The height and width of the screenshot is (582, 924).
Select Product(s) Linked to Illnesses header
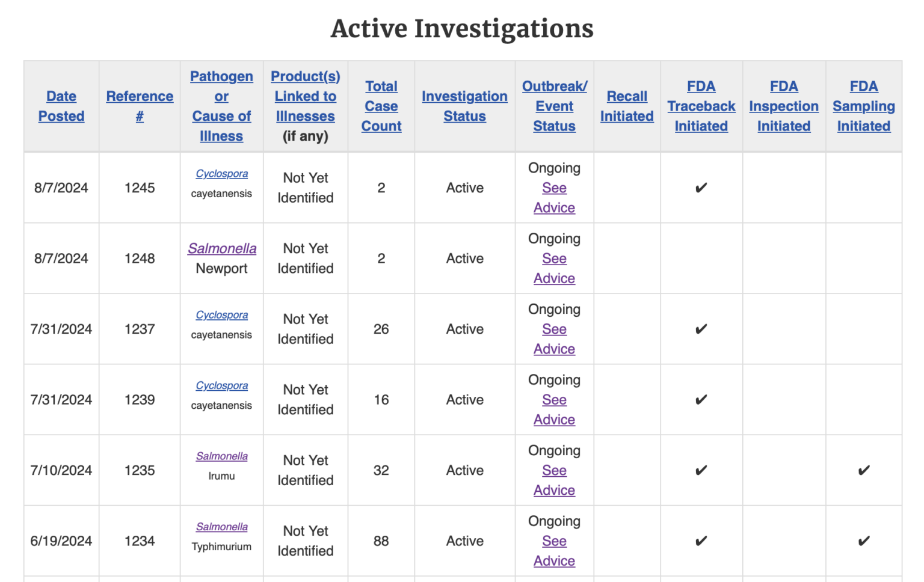306,96
